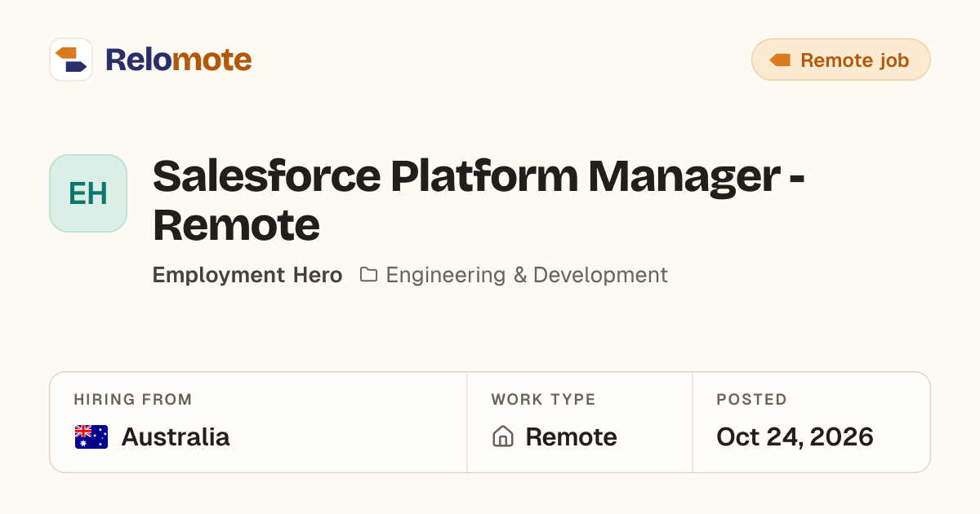Click the Remote job badge
This screenshot has width=980, height=514.
pyautogui.click(x=841, y=60)
